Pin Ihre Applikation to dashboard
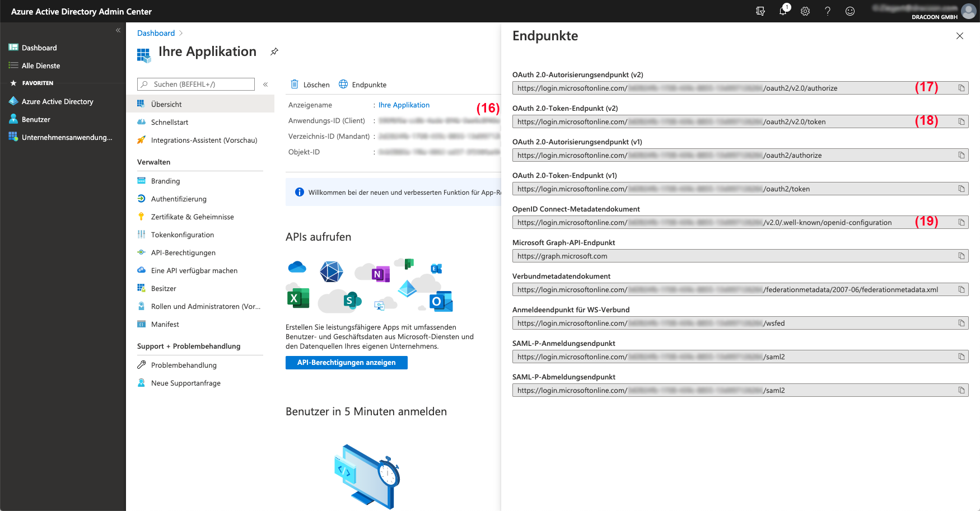The width and height of the screenshot is (980, 511). coord(274,51)
